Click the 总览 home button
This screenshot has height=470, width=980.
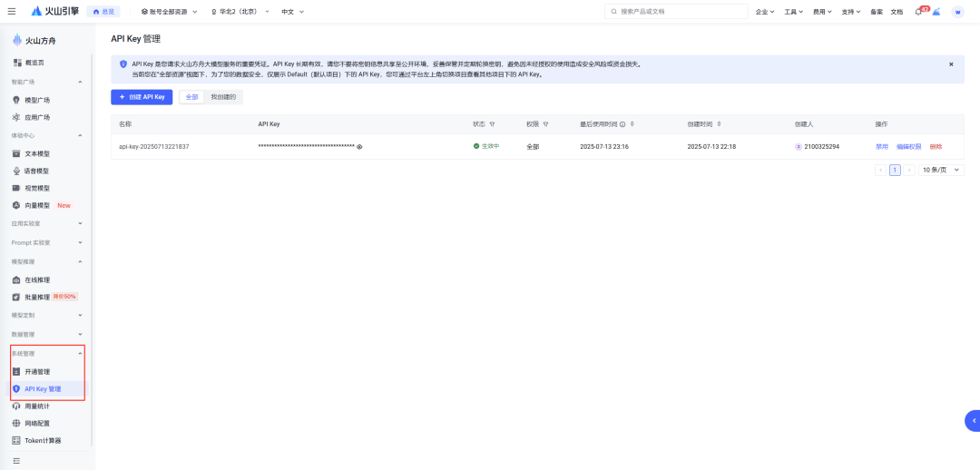tap(103, 11)
